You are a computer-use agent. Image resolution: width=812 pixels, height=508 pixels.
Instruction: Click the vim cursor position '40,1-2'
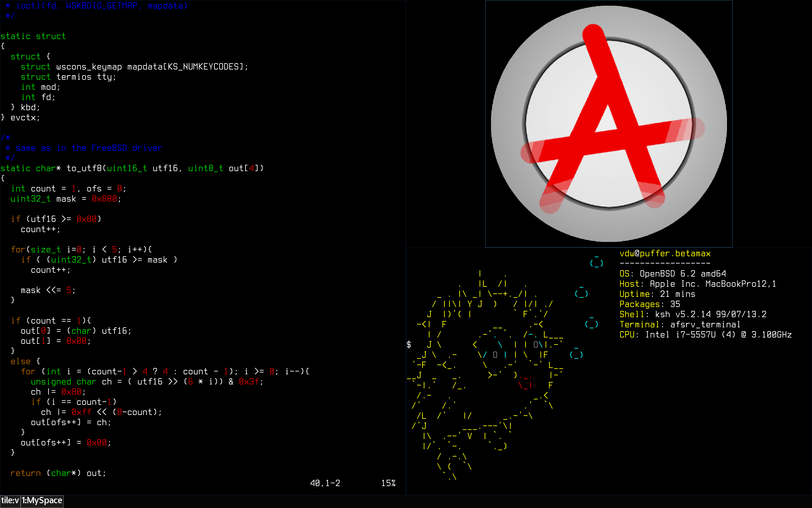pyautogui.click(x=325, y=484)
